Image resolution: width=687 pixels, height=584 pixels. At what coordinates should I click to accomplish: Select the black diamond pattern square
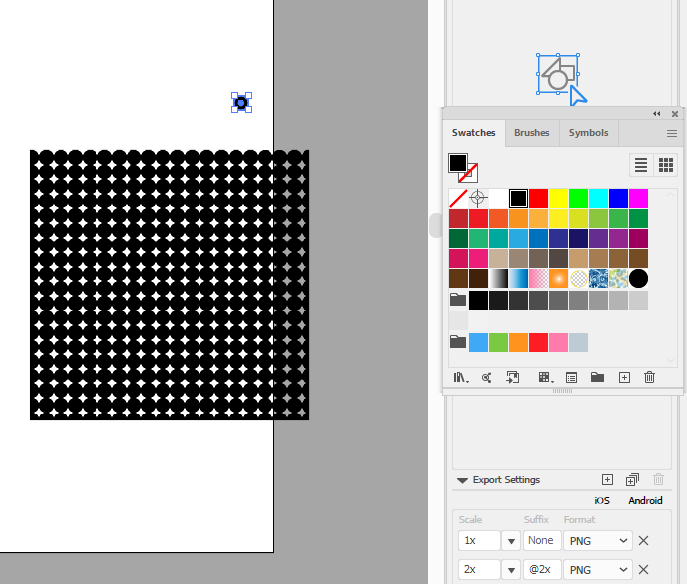tap(169, 285)
